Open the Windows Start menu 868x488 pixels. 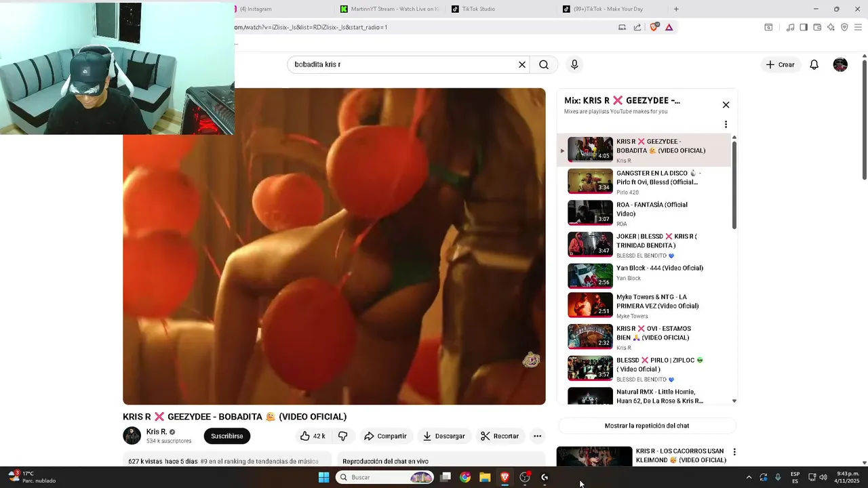(x=323, y=477)
